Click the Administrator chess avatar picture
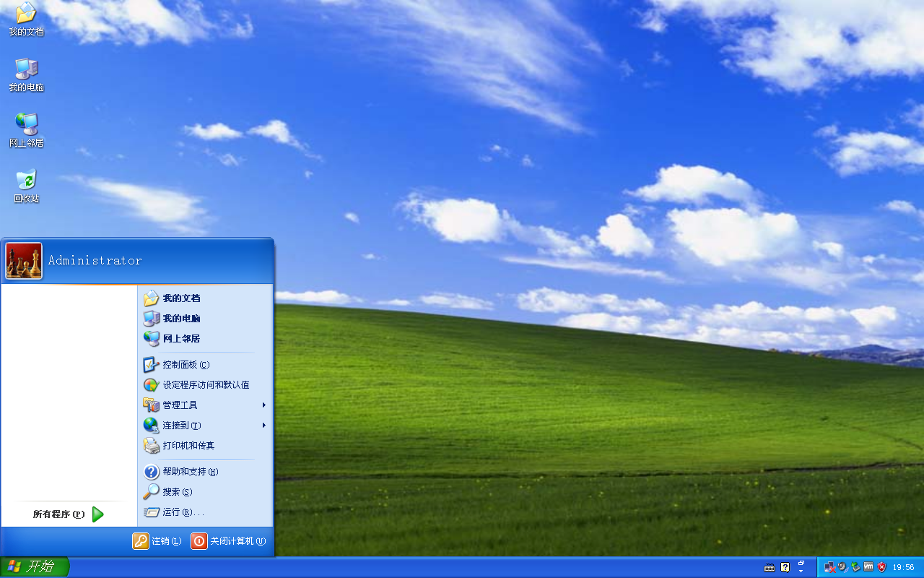This screenshot has width=924, height=578. 24,261
